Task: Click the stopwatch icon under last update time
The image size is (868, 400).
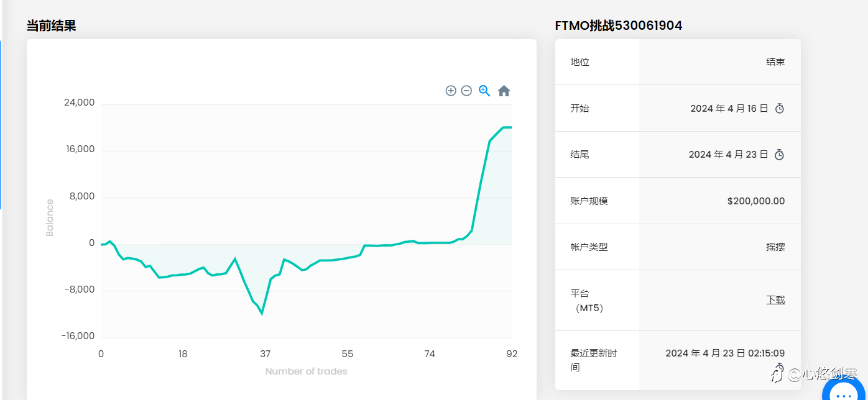Action: (x=780, y=366)
